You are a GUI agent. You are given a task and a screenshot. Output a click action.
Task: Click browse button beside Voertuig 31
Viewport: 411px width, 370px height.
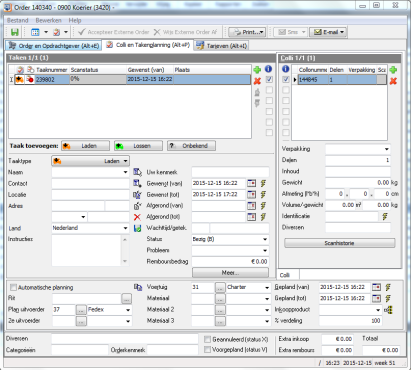220,287
